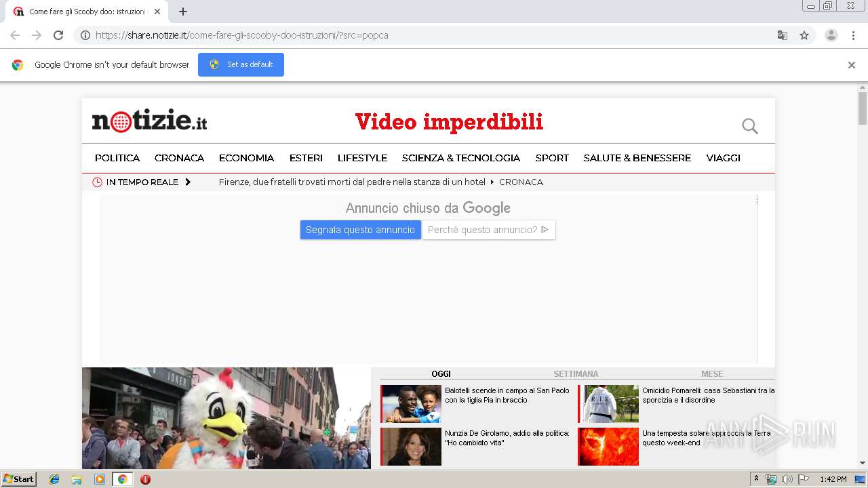Image resolution: width=868 pixels, height=488 pixels.
Task: Open the Firenze due fratelli headline
Action: 352,182
